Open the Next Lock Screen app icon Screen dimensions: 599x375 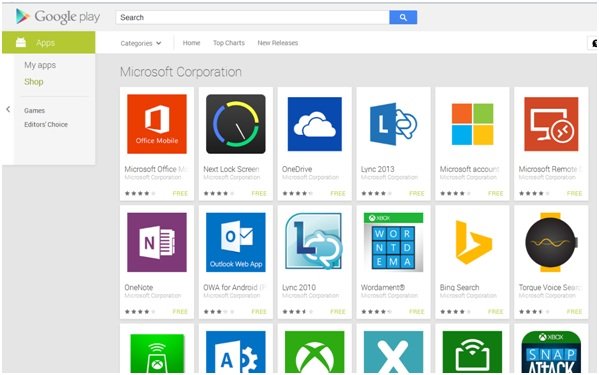click(236, 124)
